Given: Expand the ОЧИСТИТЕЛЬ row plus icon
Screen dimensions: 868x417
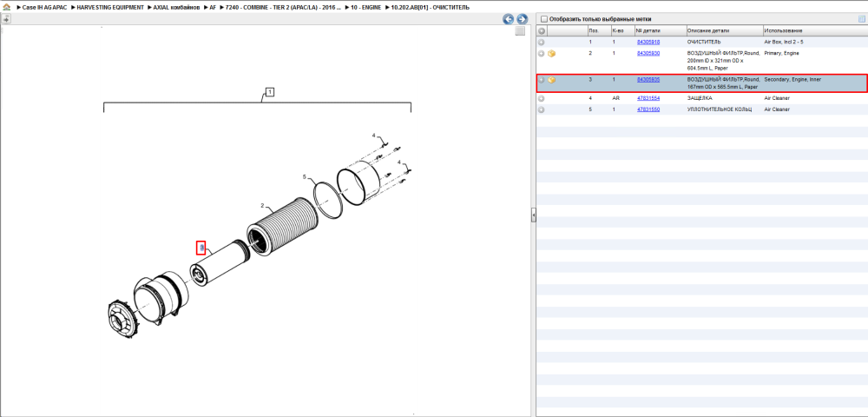Looking at the screenshot, I should click(542, 42).
